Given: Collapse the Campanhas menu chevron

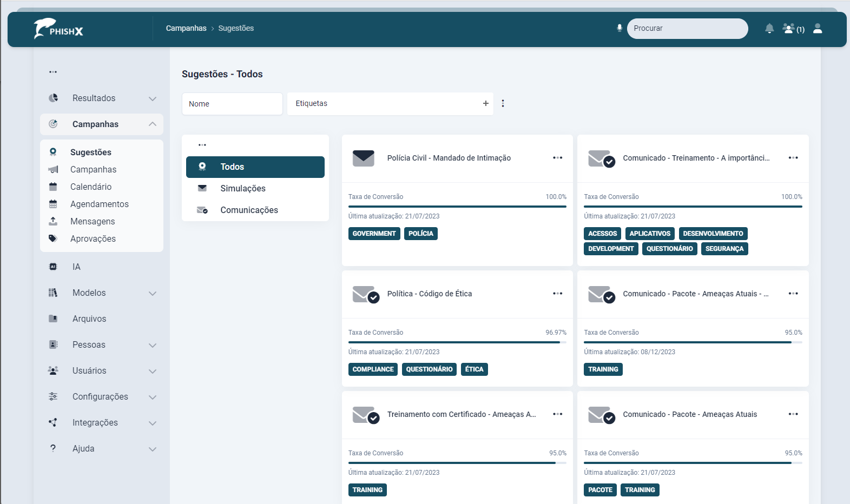Looking at the screenshot, I should click(153, 124).
